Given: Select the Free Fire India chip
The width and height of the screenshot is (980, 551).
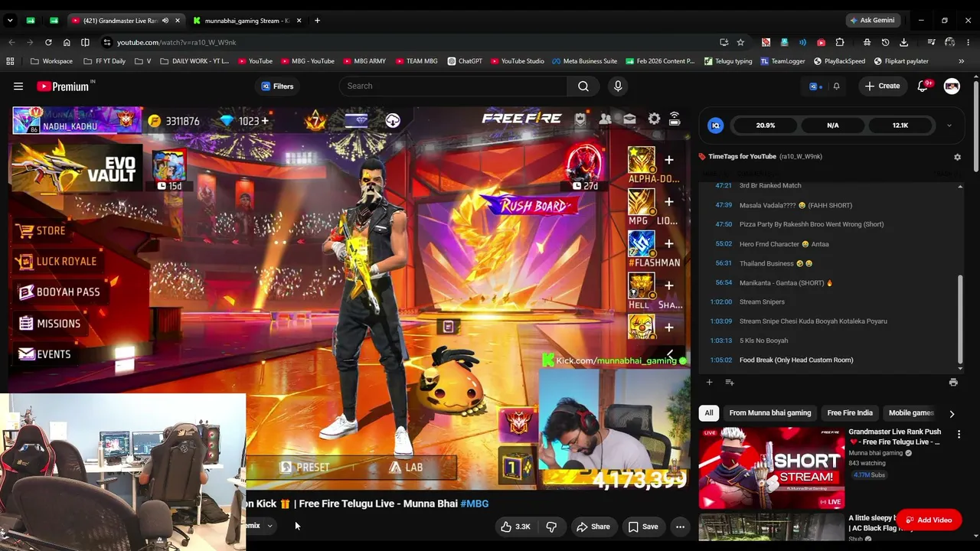Looking at the screenshot, I should tap(850, 413).
